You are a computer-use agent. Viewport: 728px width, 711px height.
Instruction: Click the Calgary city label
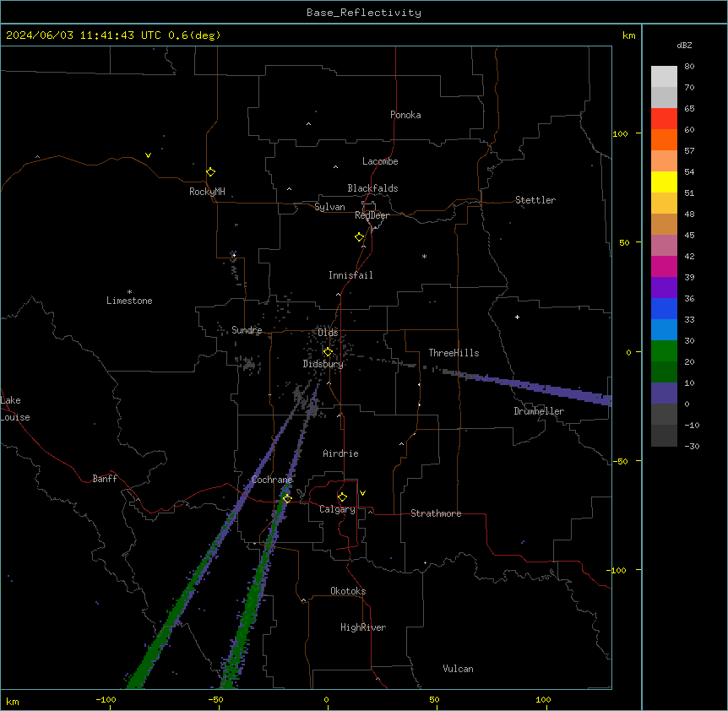pos(337,509)
